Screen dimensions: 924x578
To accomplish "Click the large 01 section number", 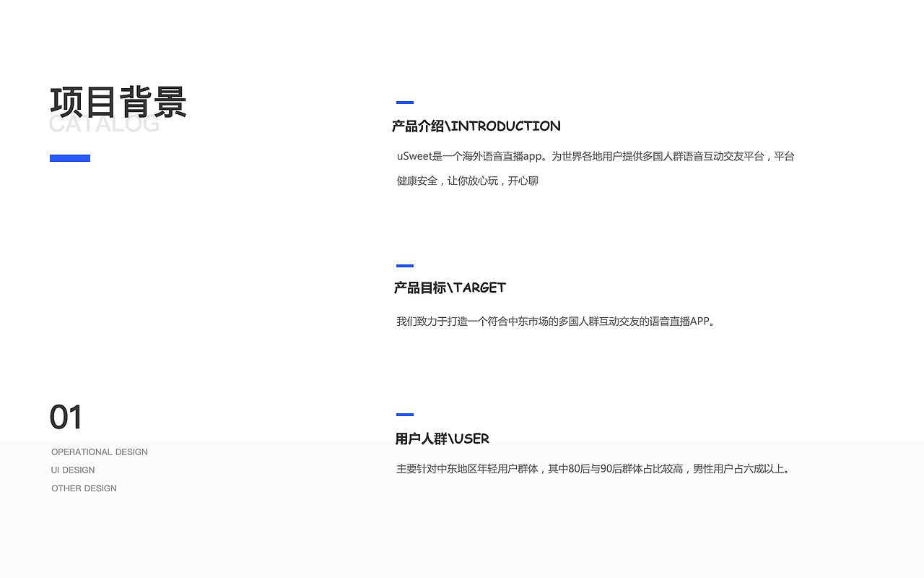I will click(66, 417).
